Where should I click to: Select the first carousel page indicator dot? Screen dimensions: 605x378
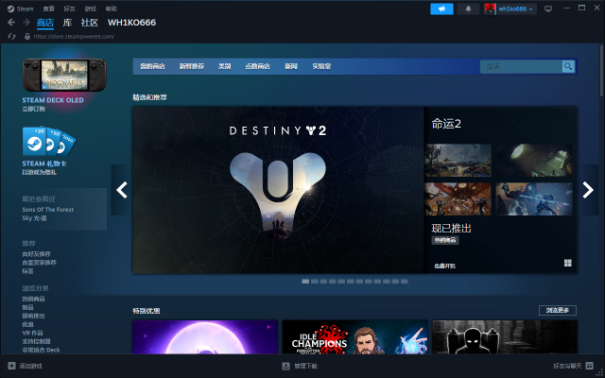point(305,281)
